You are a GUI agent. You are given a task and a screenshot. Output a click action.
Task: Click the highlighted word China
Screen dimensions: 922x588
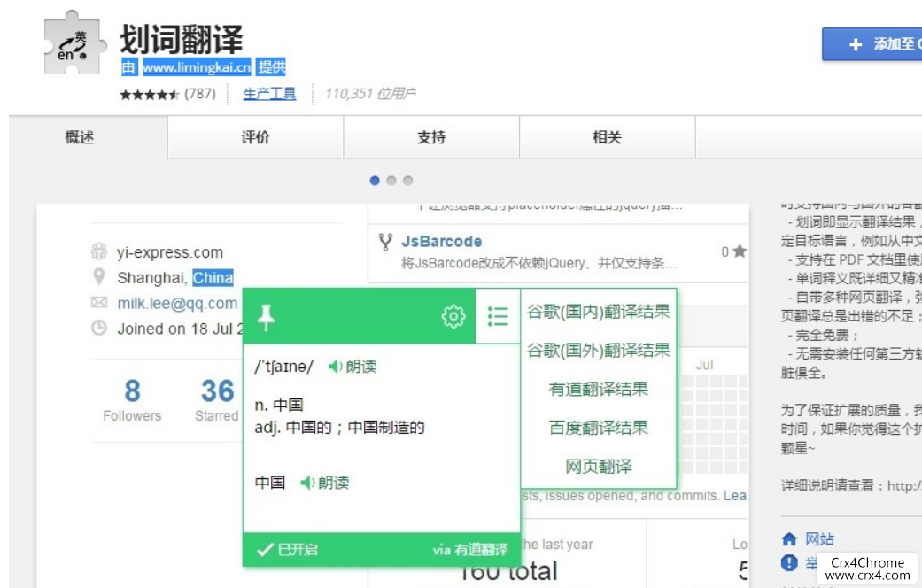tap(213, 277)
